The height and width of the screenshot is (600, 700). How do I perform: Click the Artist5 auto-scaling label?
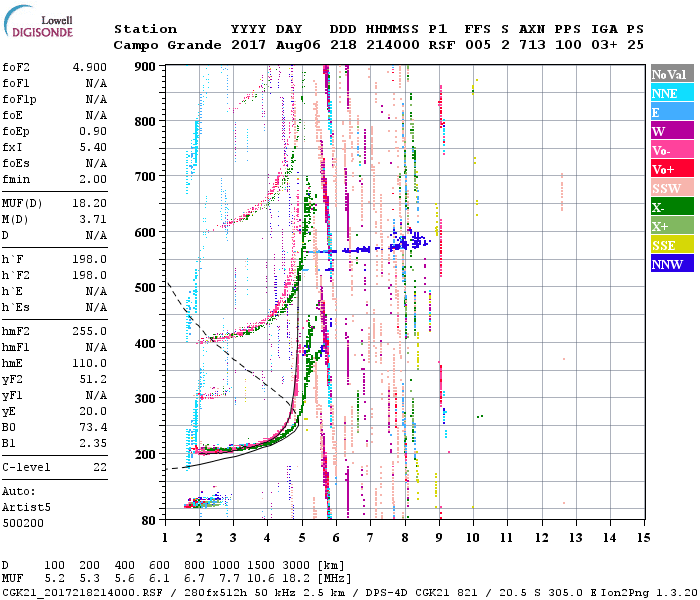pyautogui.click(x=26, y=508)
